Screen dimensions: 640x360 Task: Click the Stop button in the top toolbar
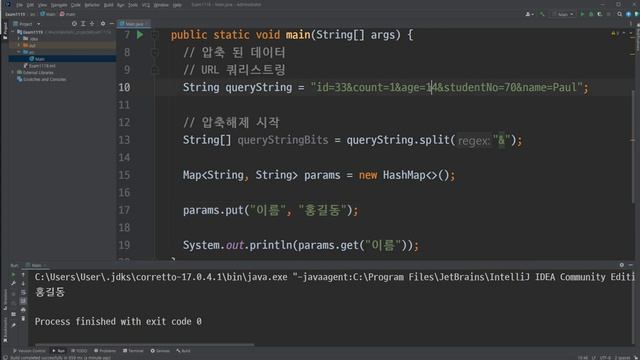[609, 14]
